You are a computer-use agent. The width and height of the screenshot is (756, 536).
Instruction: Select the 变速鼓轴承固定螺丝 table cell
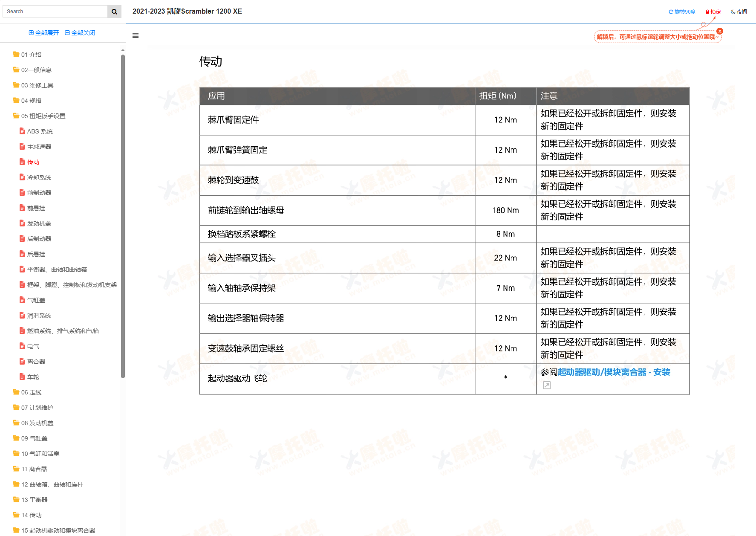[337, 349]
